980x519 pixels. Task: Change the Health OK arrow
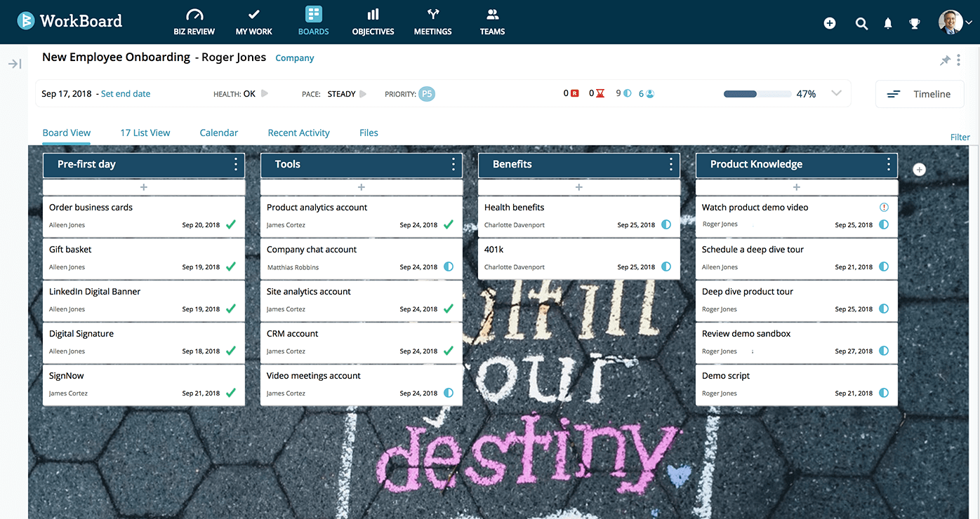coord(265,93)
